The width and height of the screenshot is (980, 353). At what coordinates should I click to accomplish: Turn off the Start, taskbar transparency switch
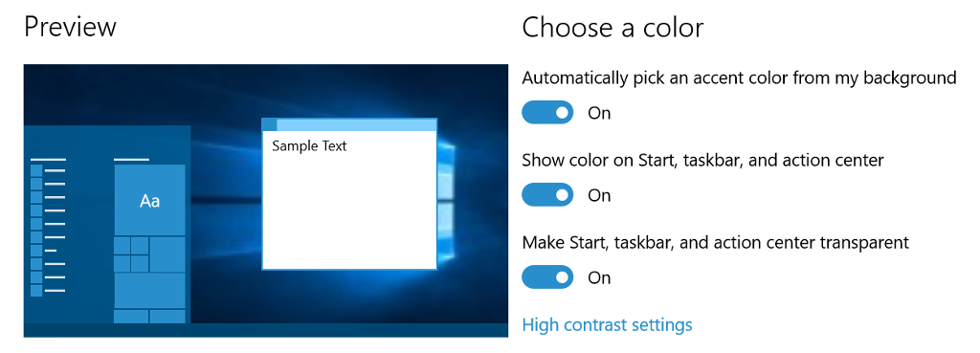(547, 276)
